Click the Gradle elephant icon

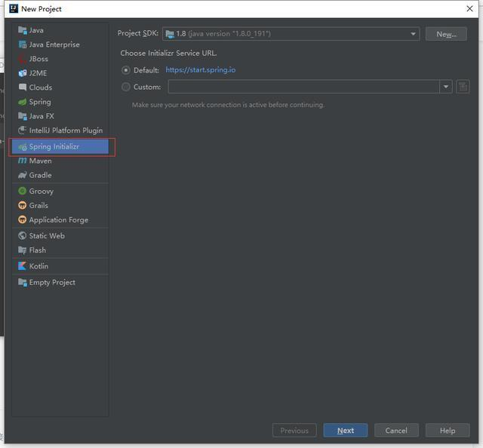click(23, 175)
